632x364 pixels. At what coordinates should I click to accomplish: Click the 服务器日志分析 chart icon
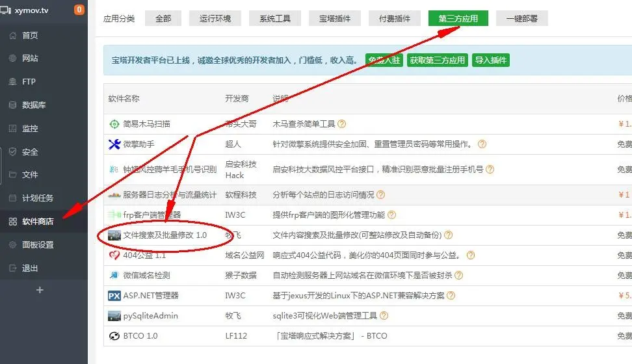point(114,195)
